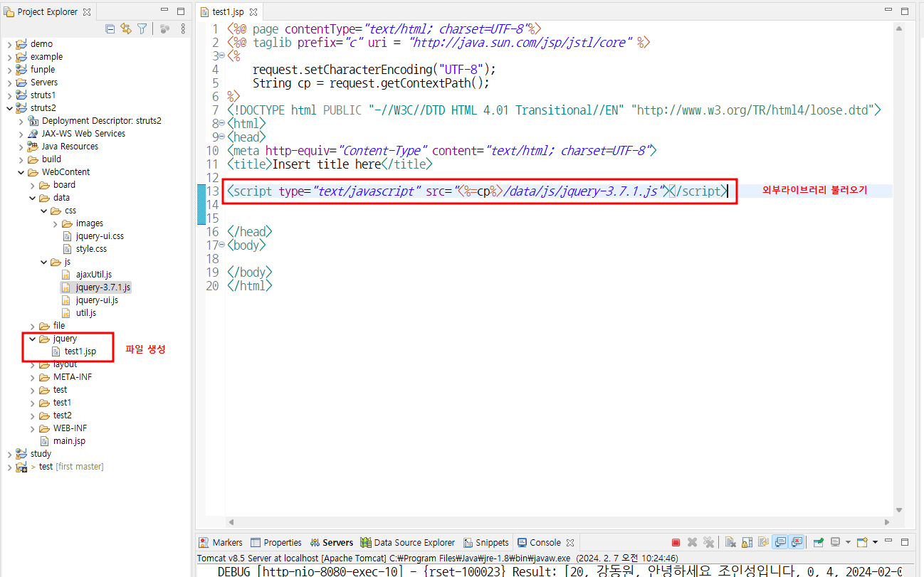Expand the images folder
Screen dimensions: 924x577
click(x=55, y=223)
